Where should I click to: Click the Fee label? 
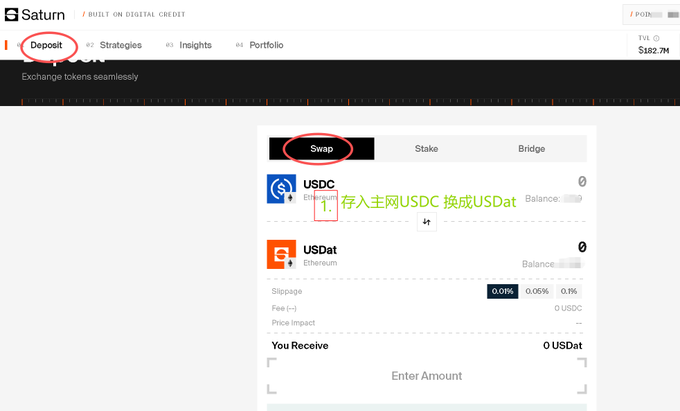pyautogui.click(x=284, y=308)
